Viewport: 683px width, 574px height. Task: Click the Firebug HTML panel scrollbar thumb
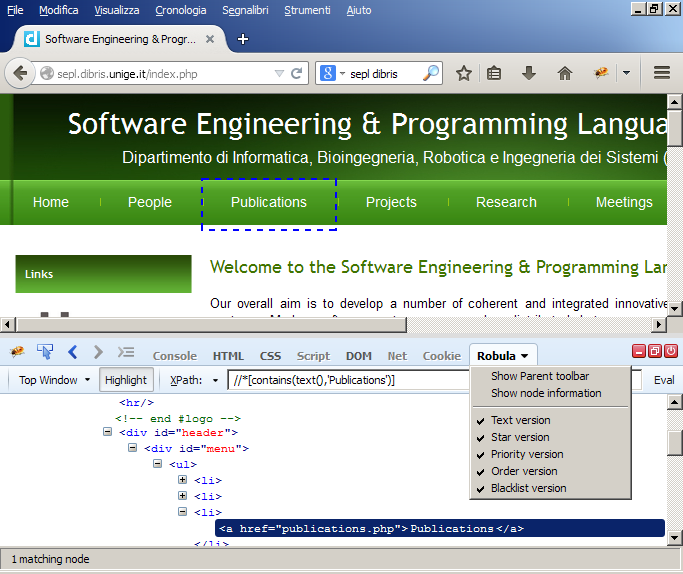(x=674, y=443)
